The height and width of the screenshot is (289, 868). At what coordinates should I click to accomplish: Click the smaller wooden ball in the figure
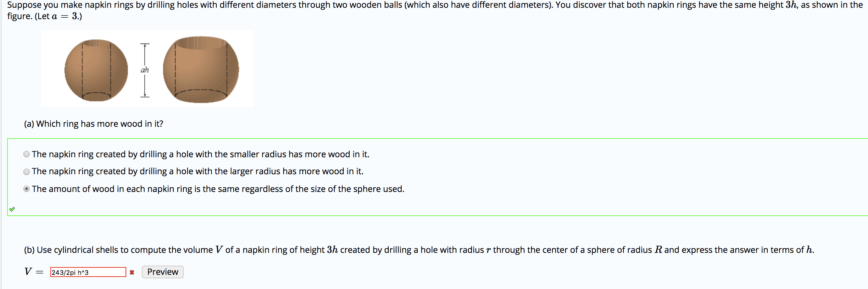[x=96, y=70]
